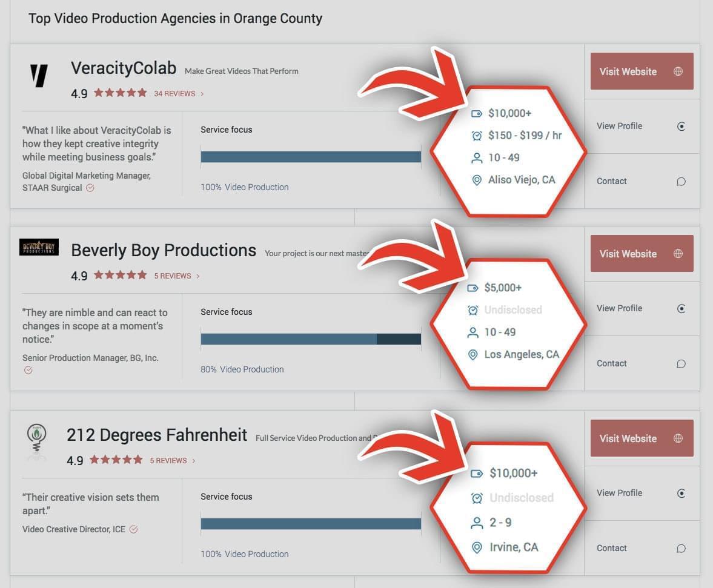
Task: Click location pin next to Los Angeles, CA
Action: tap(473, 354)
